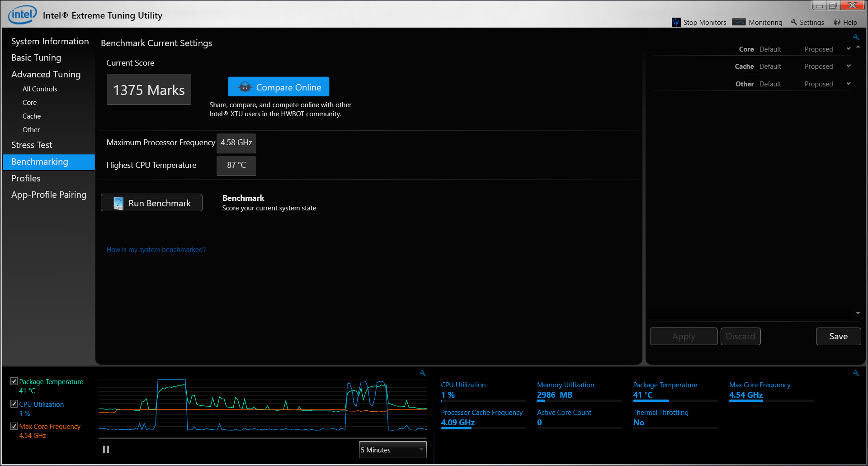Open the Stress Test section

(32, 145)
